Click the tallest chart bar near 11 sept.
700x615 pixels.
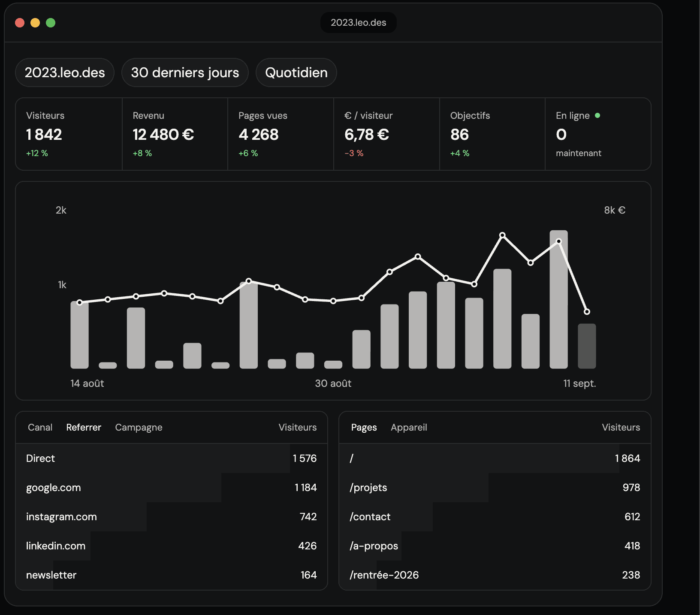coord(558,299)
